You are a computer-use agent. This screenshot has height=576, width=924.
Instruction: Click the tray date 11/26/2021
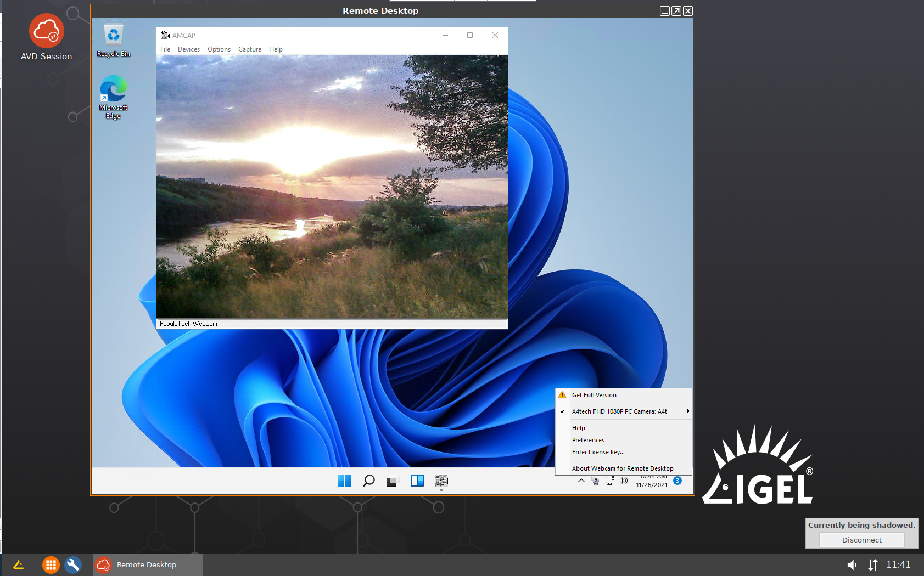point(652,485)
